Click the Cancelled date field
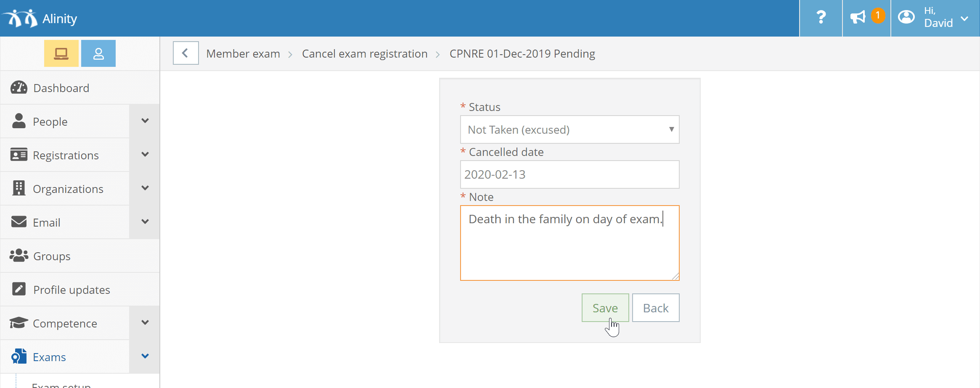This screenshot has height=388, width=980. (x=569, y=174)
